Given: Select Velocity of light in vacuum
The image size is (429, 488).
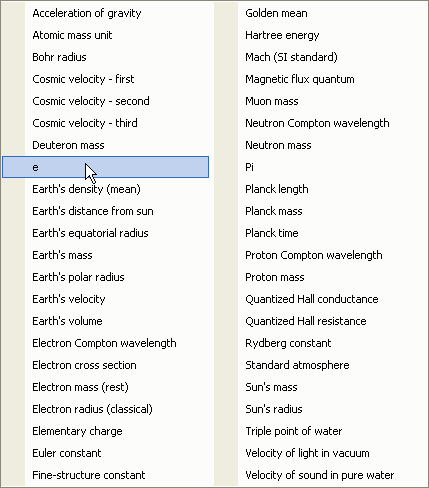Looking at the screenshot, I should pyautogui.click(x=320, y=453).
